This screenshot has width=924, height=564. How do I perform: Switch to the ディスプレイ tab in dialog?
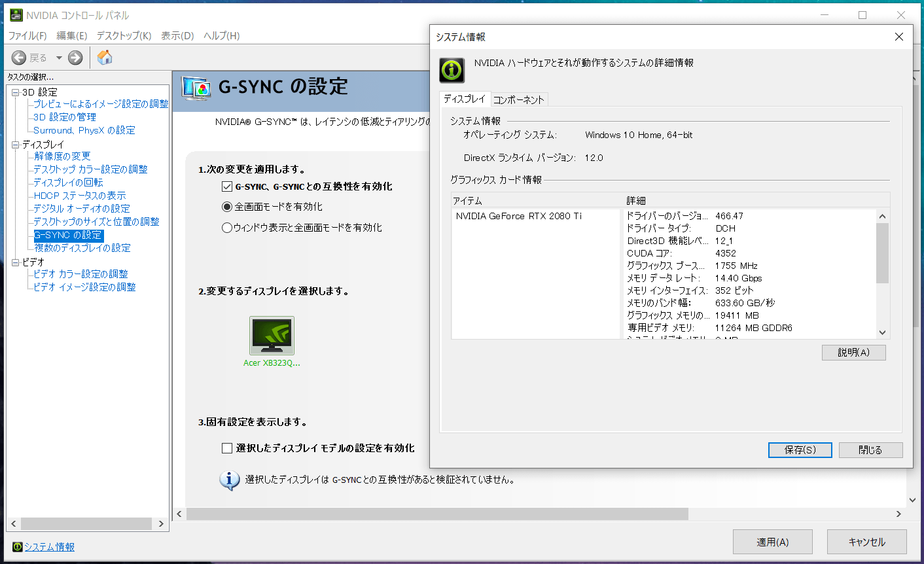(465, 99)
